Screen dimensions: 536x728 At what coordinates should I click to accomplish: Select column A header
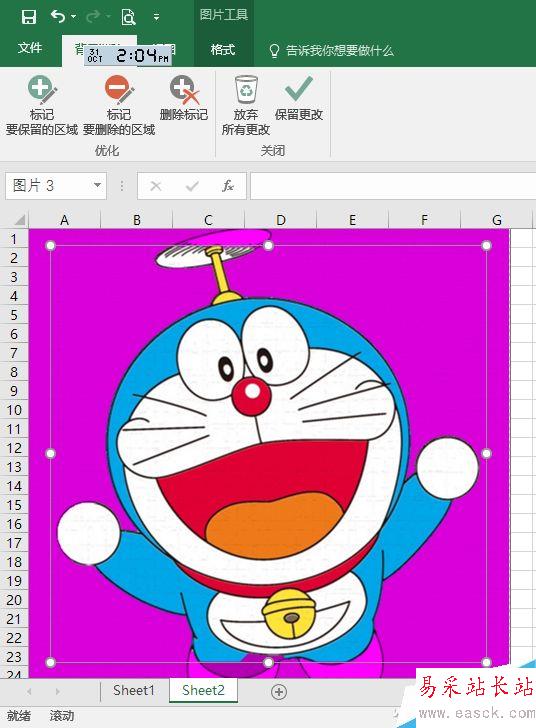(x=65, y=219)
